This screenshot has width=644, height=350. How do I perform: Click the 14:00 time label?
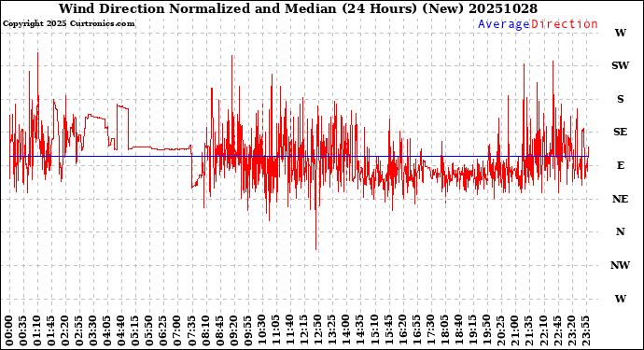(x=345, y=329)
